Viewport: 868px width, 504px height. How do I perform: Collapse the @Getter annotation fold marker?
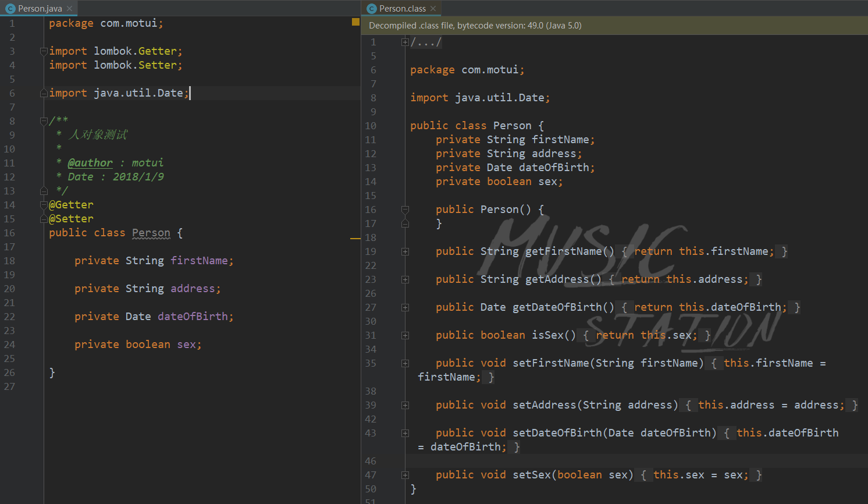click(x=44, y=205)
